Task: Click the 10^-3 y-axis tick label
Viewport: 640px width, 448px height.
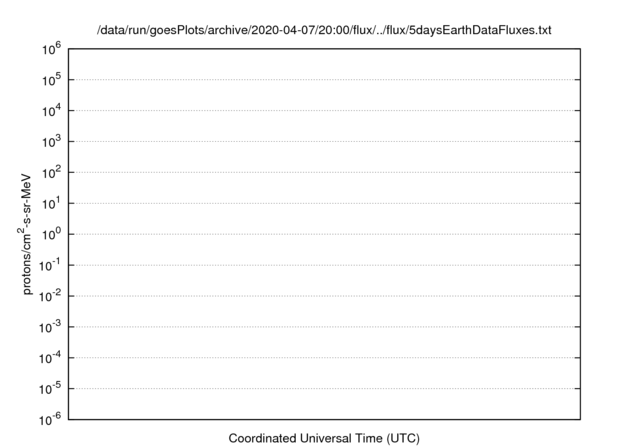Action: (x=50, y=327)
